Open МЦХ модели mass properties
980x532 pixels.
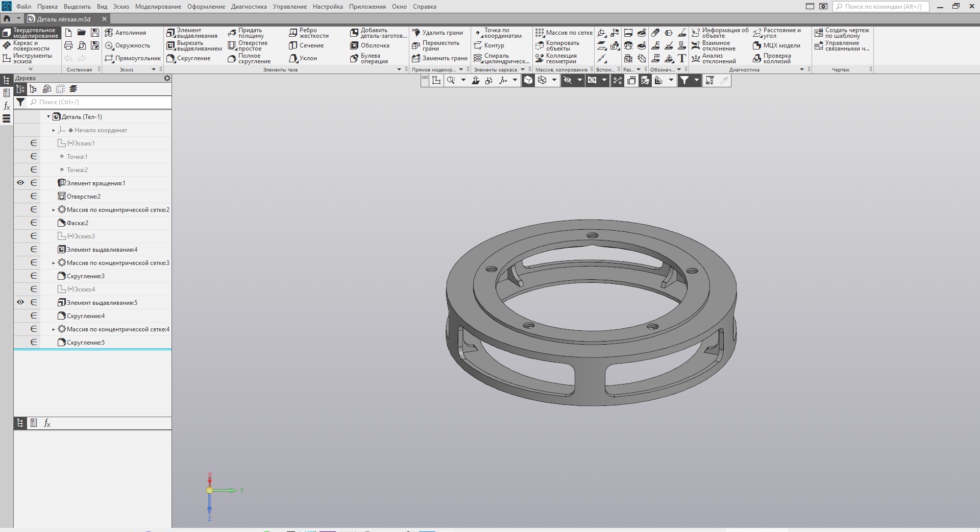pyautogui.click(x=777, y=45)
